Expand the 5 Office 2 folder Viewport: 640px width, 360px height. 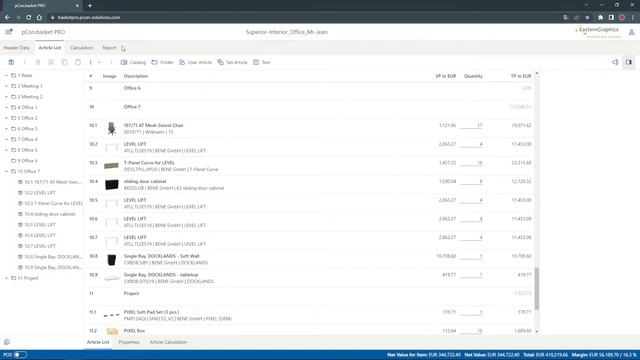click(6, 118)
